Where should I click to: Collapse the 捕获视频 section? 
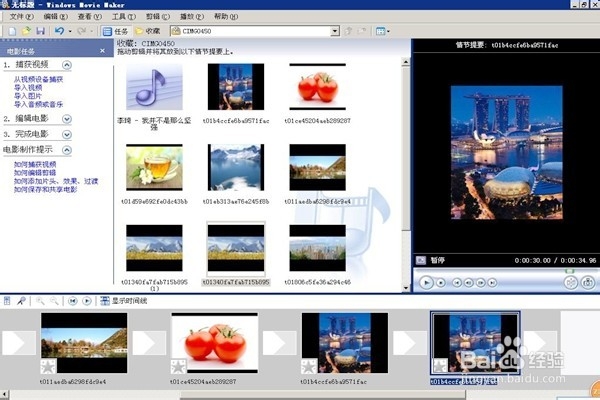[x=67, y=65]
